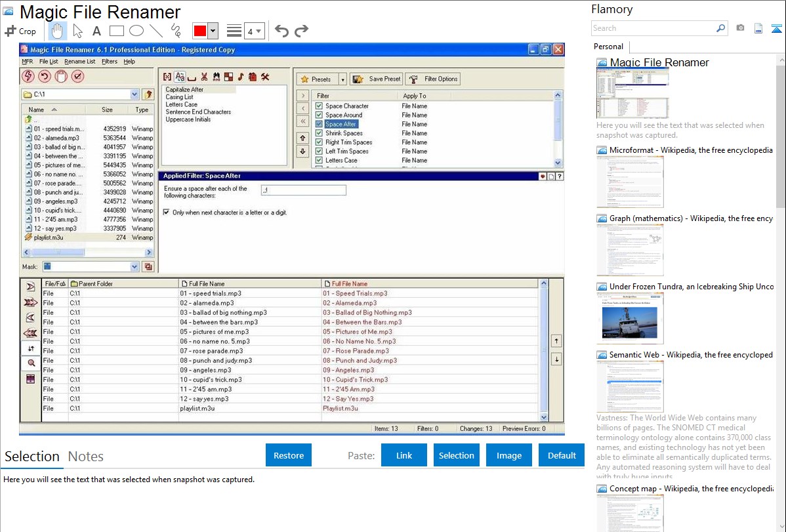Image resolution: width=786 pixels, height=532 pixels.
Task: Click the camera capture icon
Action: click(740, 28)
